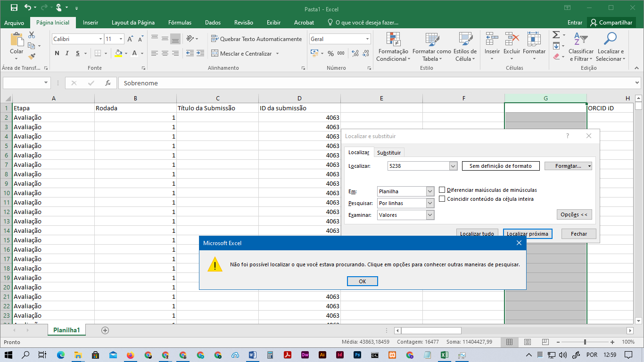Open Adobe Photoshop from taskbar
The image size is (644, 362).
coord(357,354)
